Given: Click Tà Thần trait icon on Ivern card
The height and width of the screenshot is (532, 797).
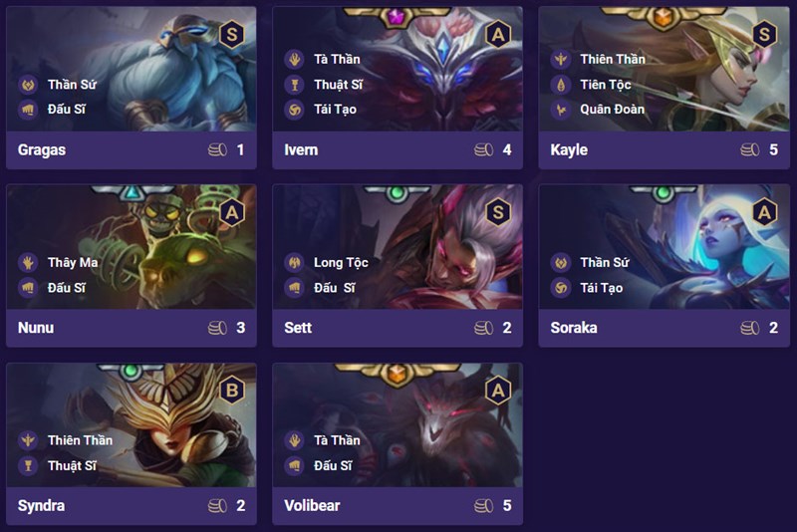Looking at the screenshot, I should (294, 59).
